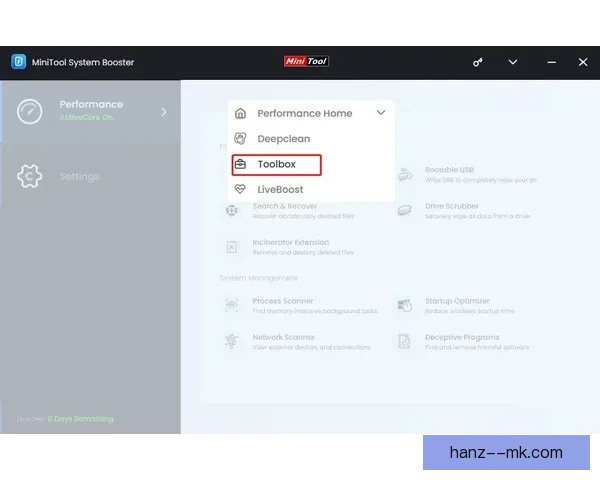Click the ActiveCare On status text
600x480 pixels.
click(86, 117)
